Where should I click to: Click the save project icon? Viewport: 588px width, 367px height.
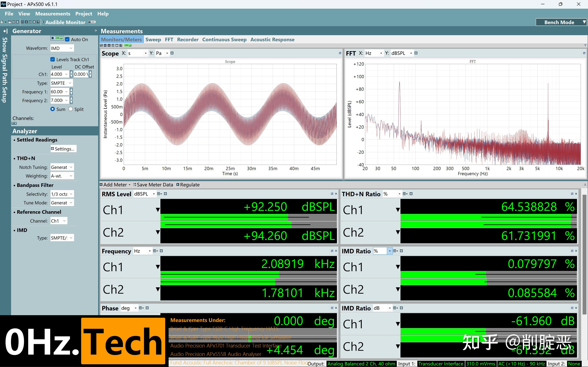click(x=14, y=22)
